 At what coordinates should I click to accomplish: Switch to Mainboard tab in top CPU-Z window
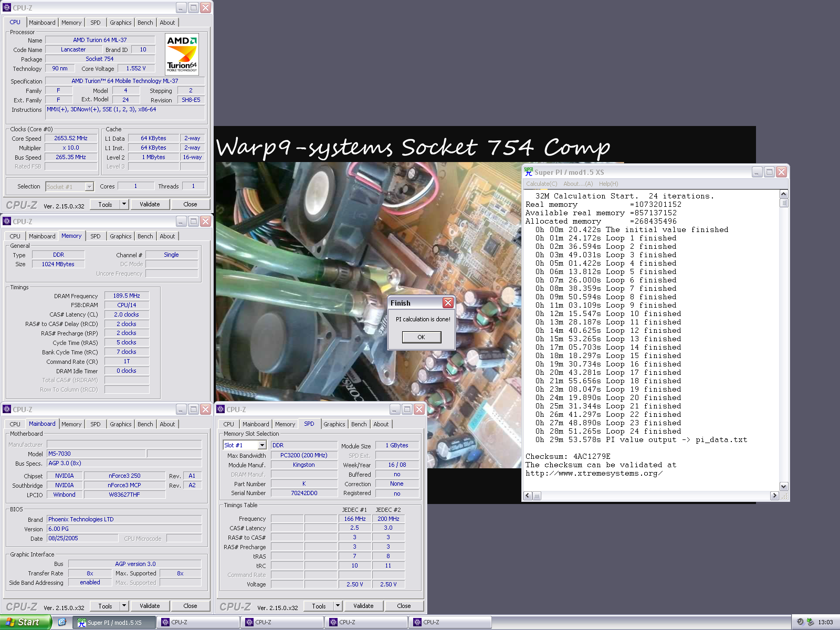[42, 23]
